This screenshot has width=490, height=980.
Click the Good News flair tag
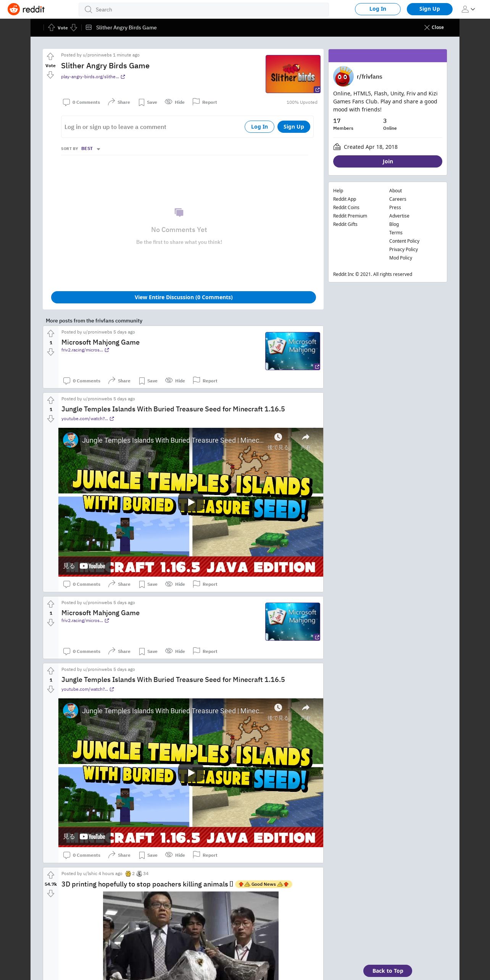pos(264,884)
